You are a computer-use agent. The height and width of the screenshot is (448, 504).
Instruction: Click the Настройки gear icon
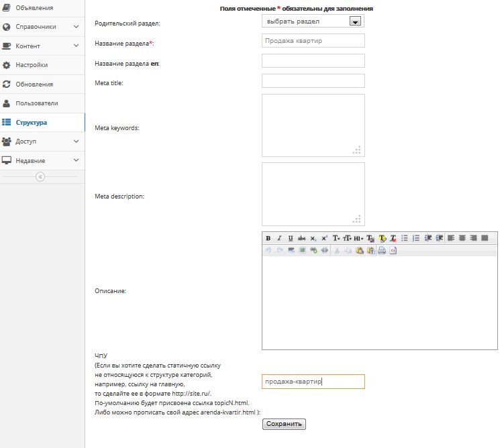(7, 65)
